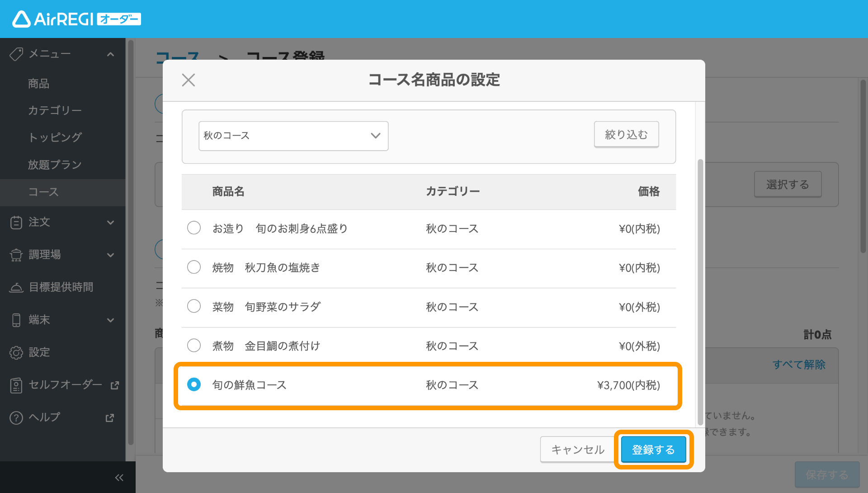Click the カテゴリー column header
This screenshot has width=868, height=493.
coord(453,192)
